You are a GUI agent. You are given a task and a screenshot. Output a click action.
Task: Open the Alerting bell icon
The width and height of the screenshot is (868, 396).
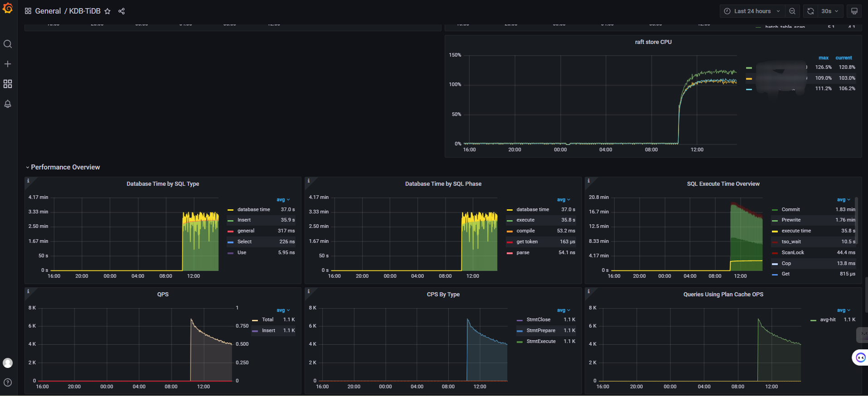point(8,104)
